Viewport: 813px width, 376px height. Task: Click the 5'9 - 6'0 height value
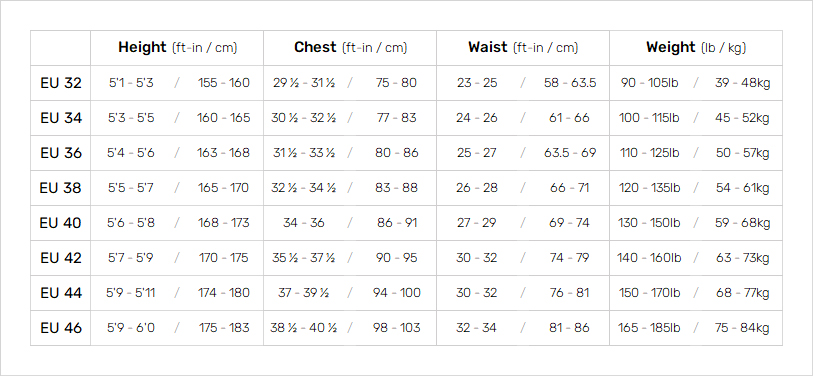(x=131, y=328)
